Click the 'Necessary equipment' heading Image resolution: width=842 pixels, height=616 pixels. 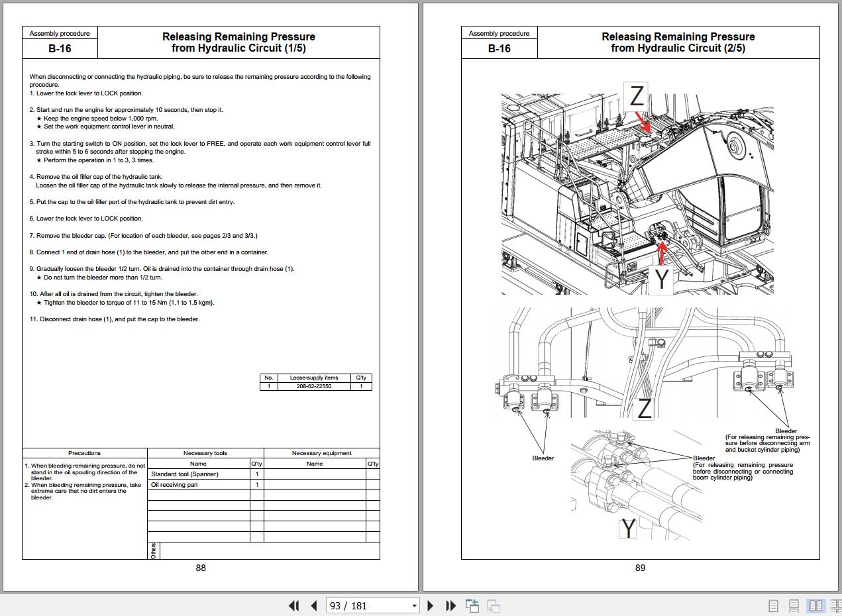pos(322,453)
